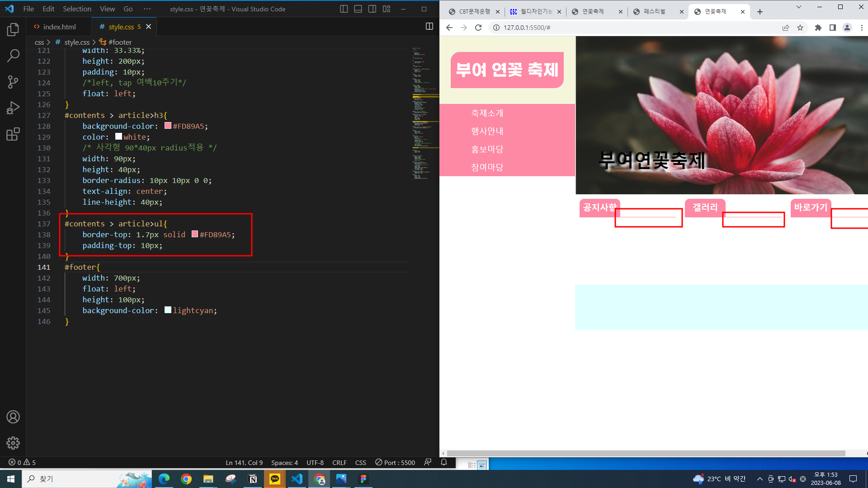868x488 pixels.
Task: Open Chrome tab search dropdown arrow
Action: coord(798,7)
